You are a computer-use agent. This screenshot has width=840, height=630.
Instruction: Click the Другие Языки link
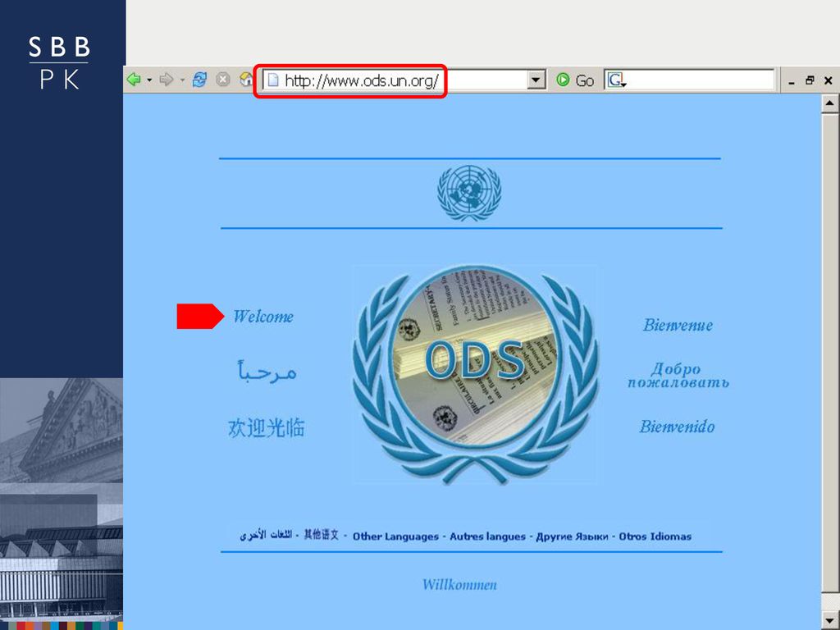572,536
